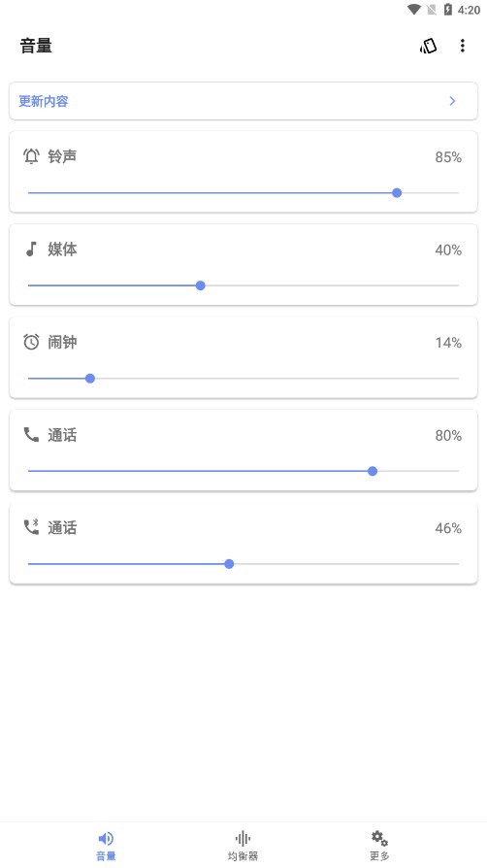Open the 更新内容 link
Viewport: 487px width, 868px height.
click(x=44, y=101)
